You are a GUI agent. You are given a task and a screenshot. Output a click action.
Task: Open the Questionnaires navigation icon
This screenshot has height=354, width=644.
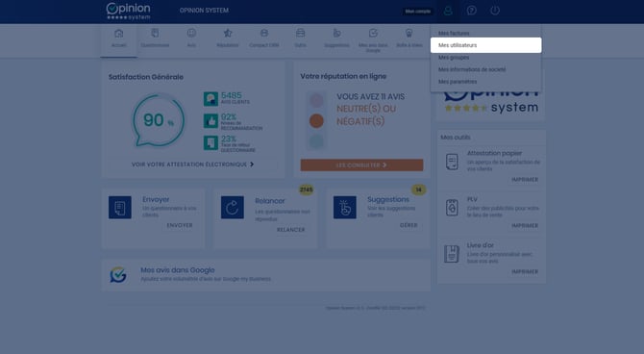155,34
